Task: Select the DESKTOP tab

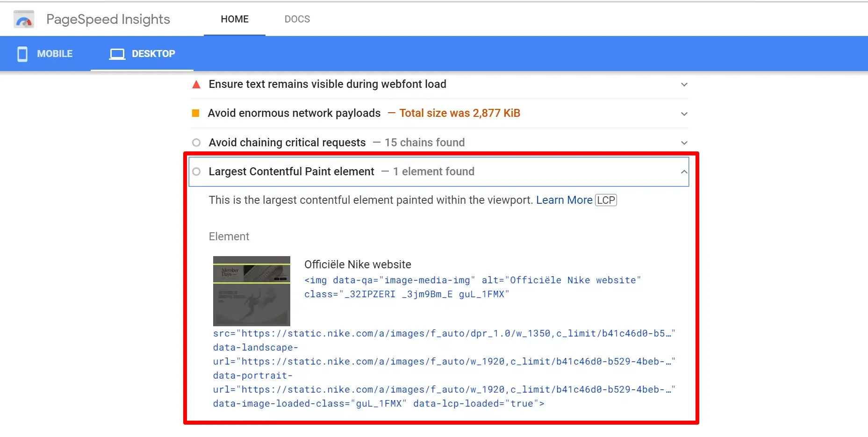Action: [x=142, y=54]
